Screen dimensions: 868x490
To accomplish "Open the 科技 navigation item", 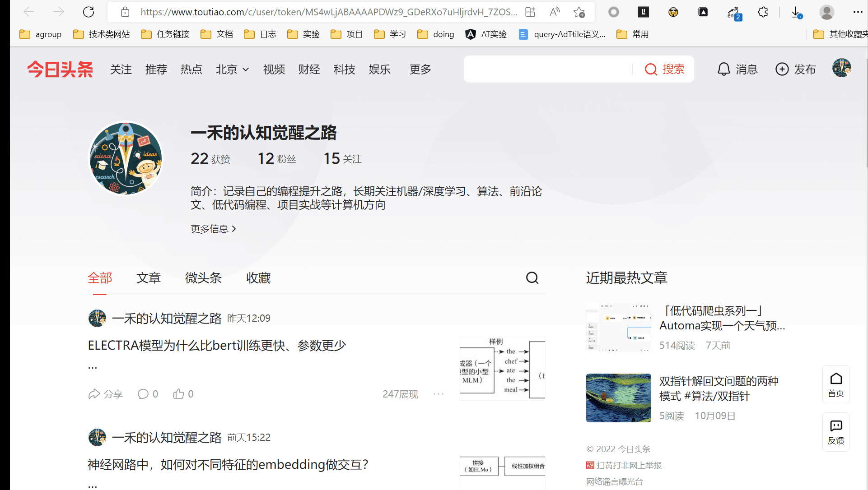I will tap(345, 69).
